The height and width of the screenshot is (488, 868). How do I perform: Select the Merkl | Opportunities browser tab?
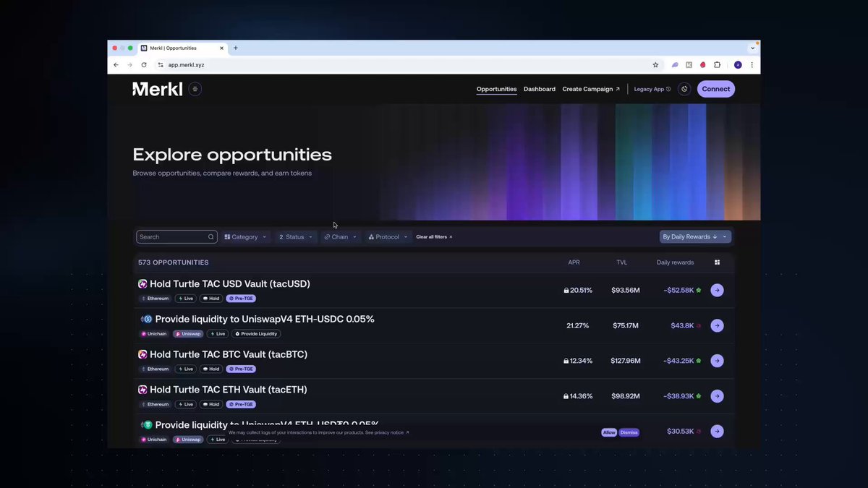click(x=182, y=48)
